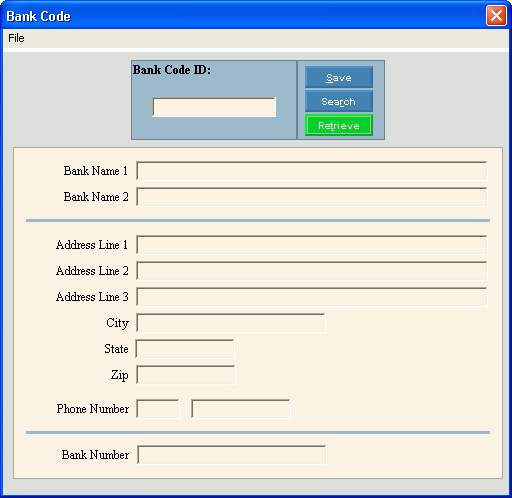
Task: Focus the Bank Number field
Action: [x=232, y=455]
